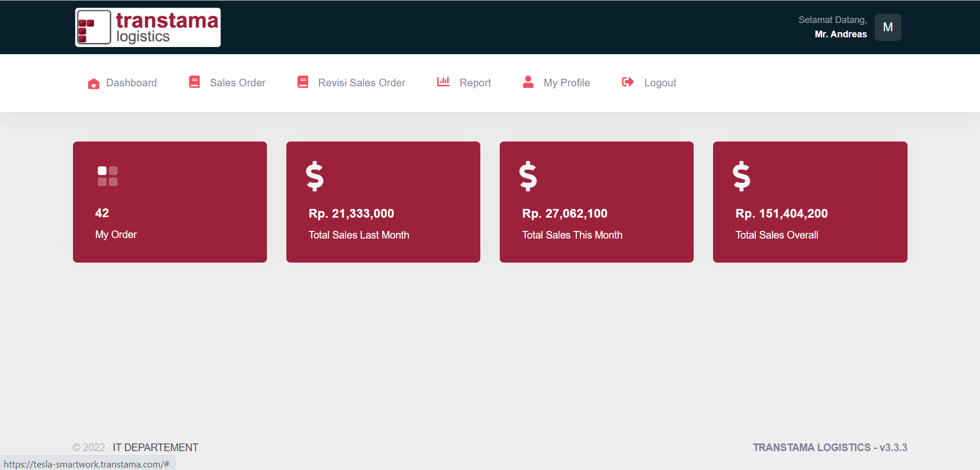The height and width of the screenshot is (470, 980).
Task: Click the IT DEPARTEMENT footer link
Action: coord(156,448)
